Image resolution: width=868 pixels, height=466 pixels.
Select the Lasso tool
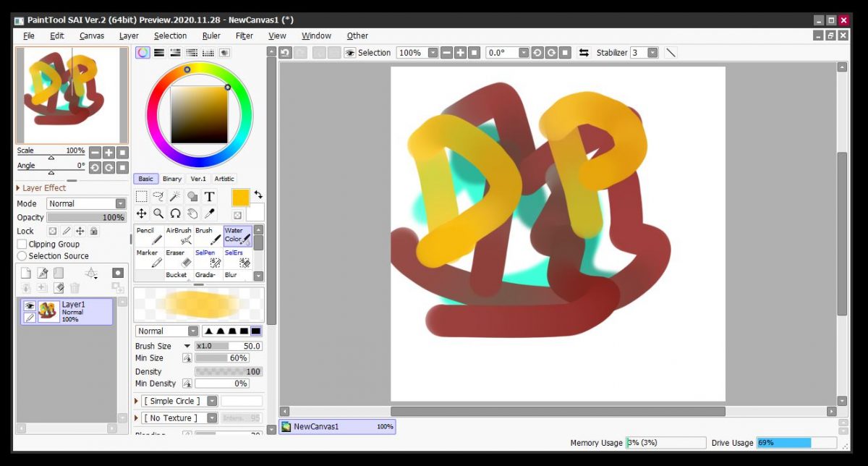(x=158, y=196)
